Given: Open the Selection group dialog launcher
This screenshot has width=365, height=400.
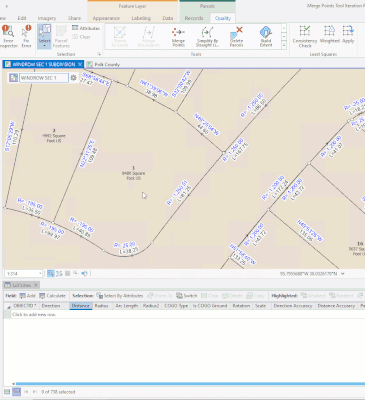Looking at the screenshot, I should (x=99, y=54).
